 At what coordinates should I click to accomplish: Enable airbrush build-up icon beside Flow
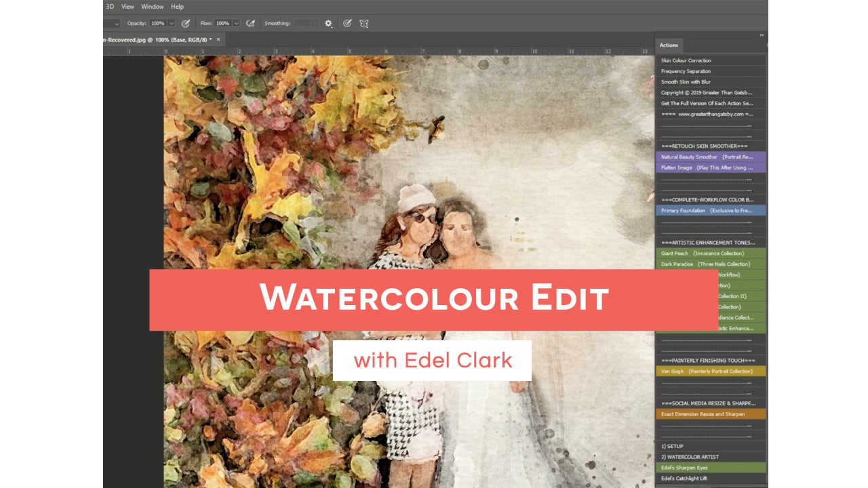coord(250,23)
